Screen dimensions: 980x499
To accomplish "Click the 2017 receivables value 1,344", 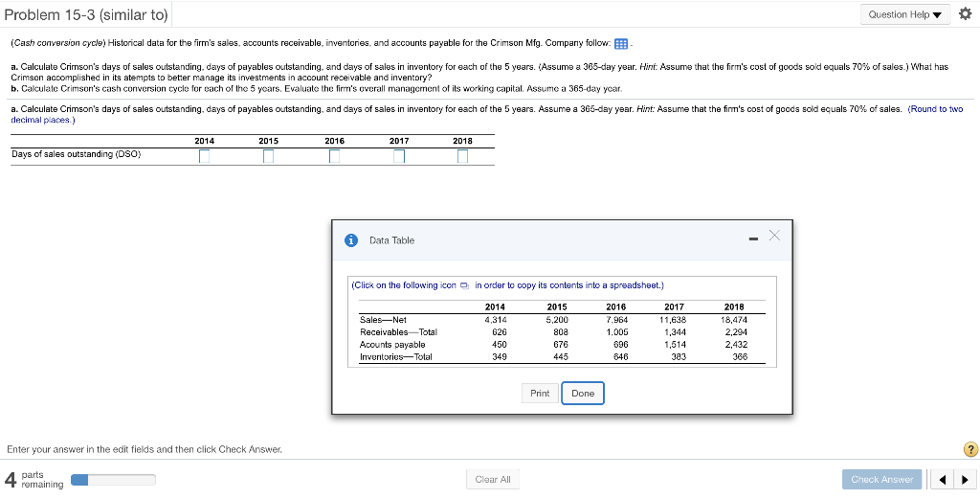I will pyautogui.click(x=676, y=331).
